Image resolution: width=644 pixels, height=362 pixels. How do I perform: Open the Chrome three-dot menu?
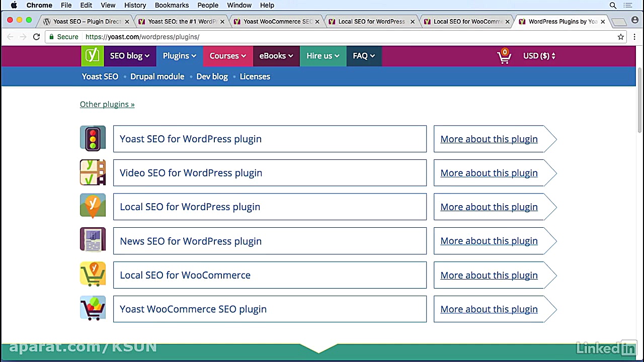point(634,37)
